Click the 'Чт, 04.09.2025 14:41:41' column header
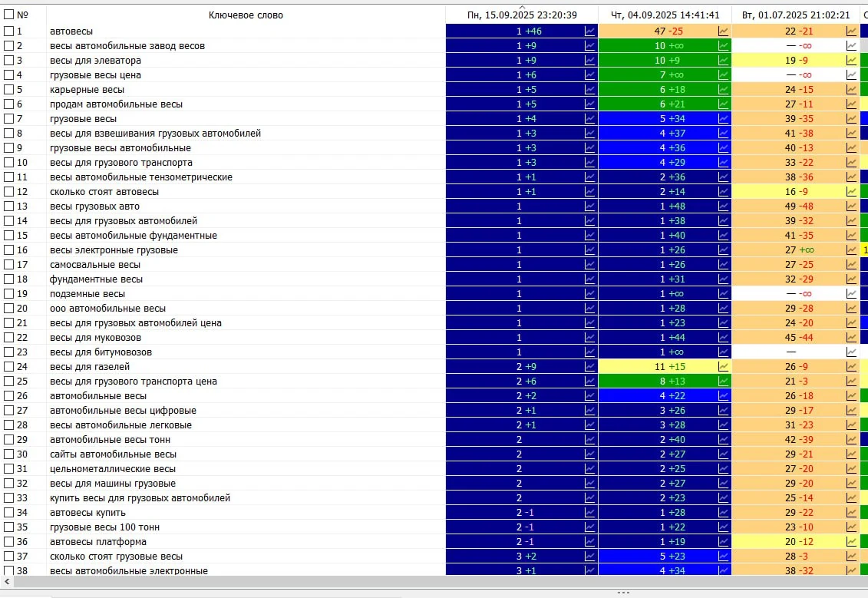The height and width of the screenshot is (598, 868). pos(665,15)
